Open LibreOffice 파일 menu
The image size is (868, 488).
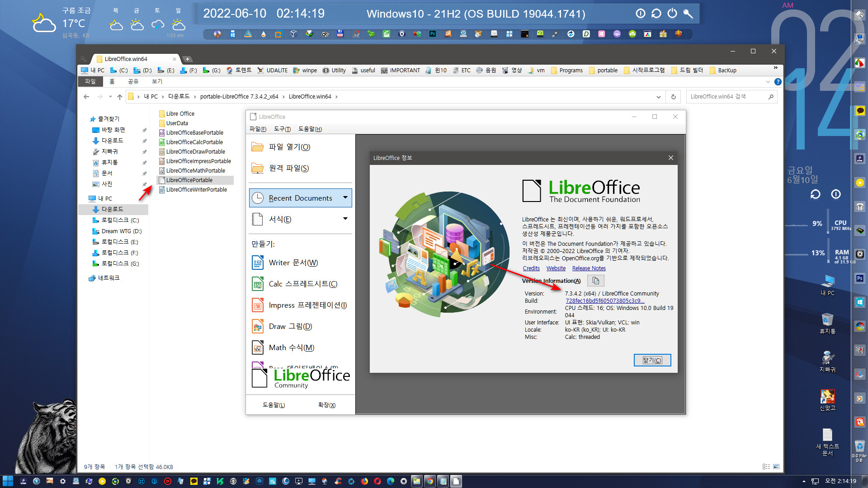258,129
